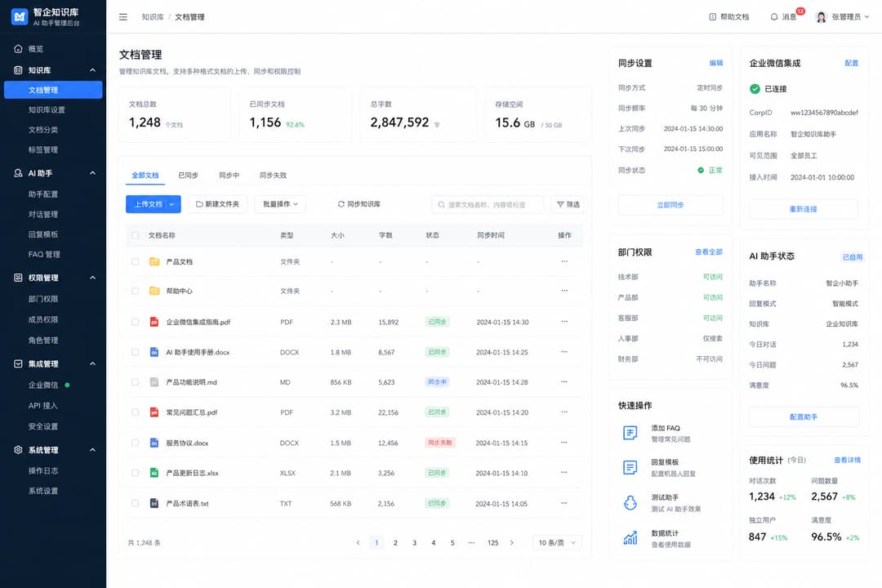
Task: Switch to the 全部文档 tab
Action: (145, 176)
